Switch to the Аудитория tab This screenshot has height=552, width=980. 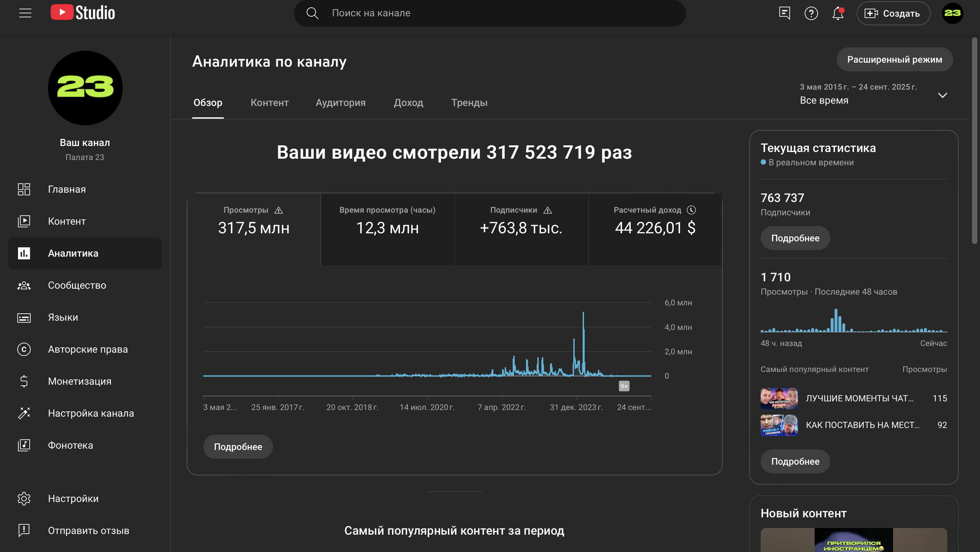pyautogui.click(x=340, y=103)
